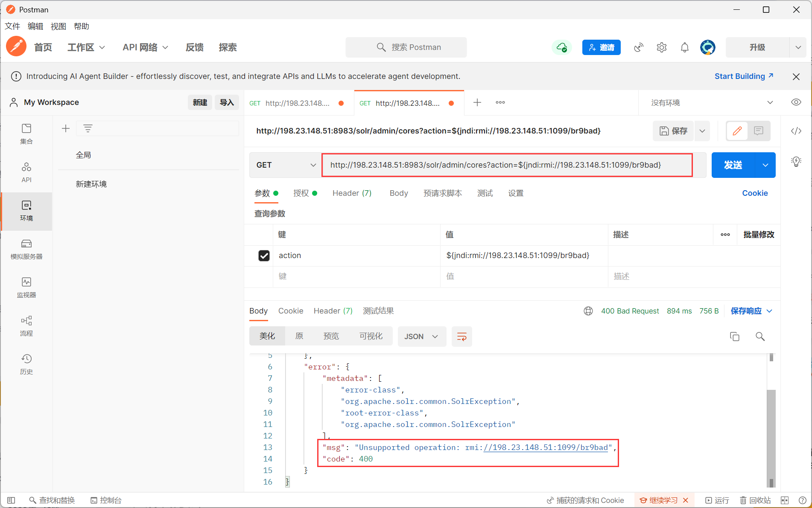The width and height of the screenshot is (812, 508).
Task: Open Flows (流程) in the sidebar
Action: coord(26,326)
